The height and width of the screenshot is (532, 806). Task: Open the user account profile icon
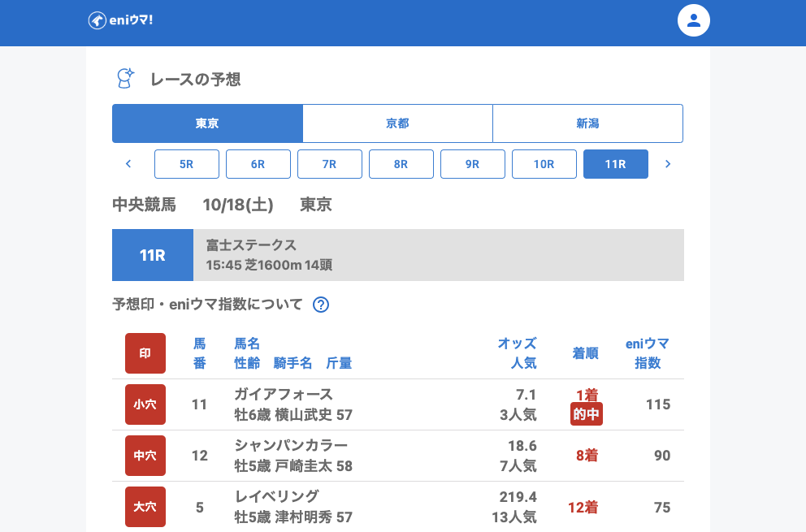click(x=693, y=20)
